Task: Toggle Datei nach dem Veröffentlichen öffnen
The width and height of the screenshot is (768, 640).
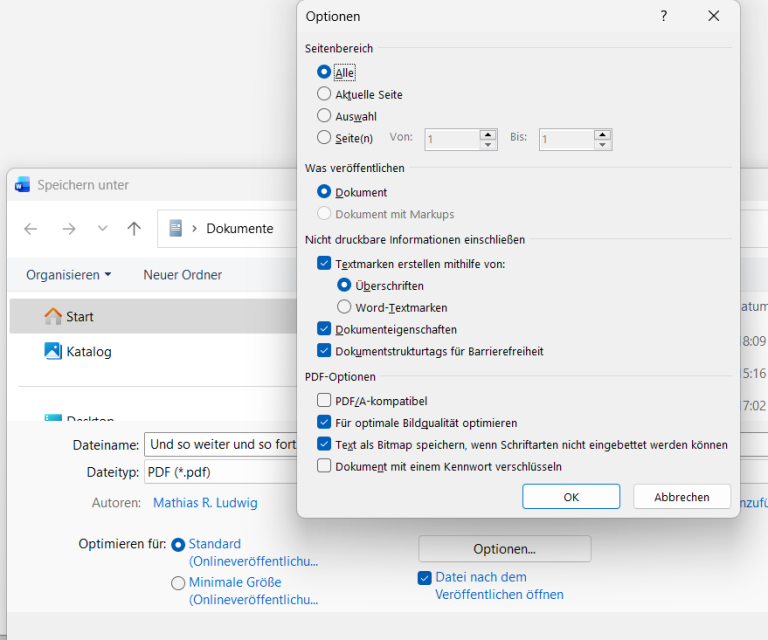Action: 425,578
